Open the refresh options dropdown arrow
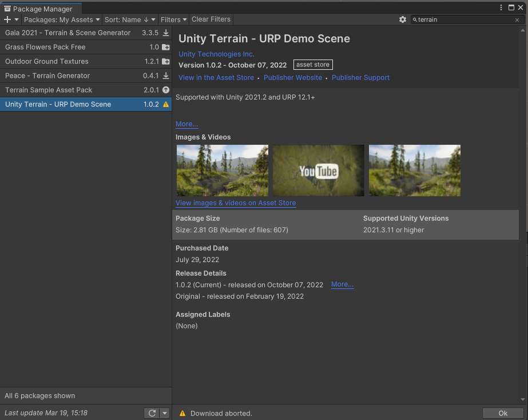The image size is (528, 420). point(165,413)
